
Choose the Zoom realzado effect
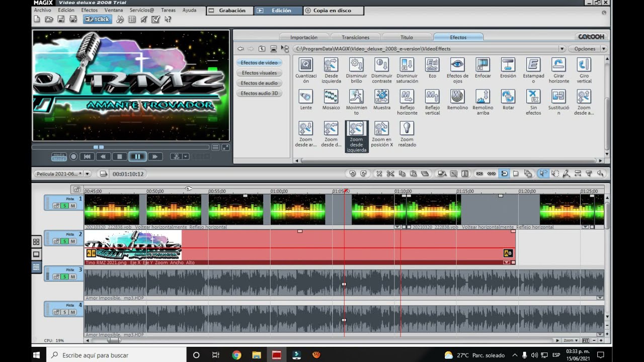[407, 128]
